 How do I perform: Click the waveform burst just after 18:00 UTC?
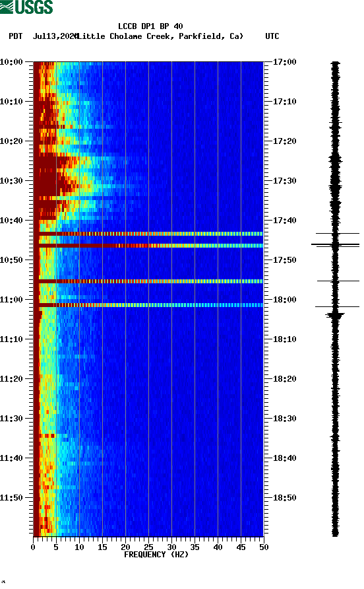(x=335, y=315)
